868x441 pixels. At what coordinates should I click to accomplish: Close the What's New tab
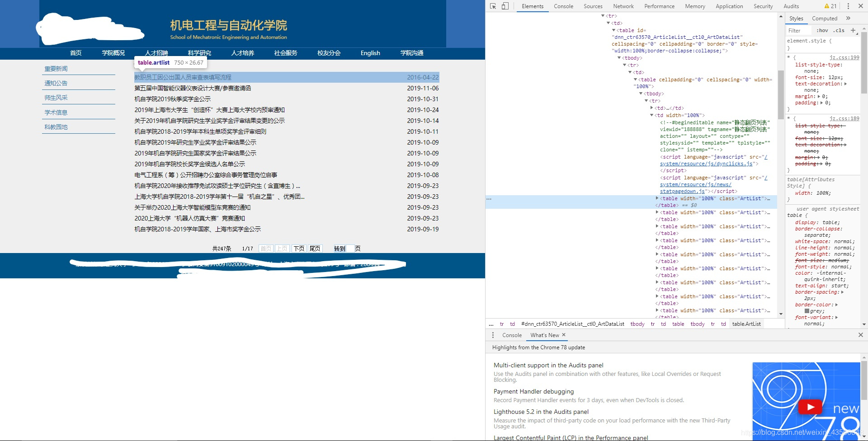[x=564, y=335]
